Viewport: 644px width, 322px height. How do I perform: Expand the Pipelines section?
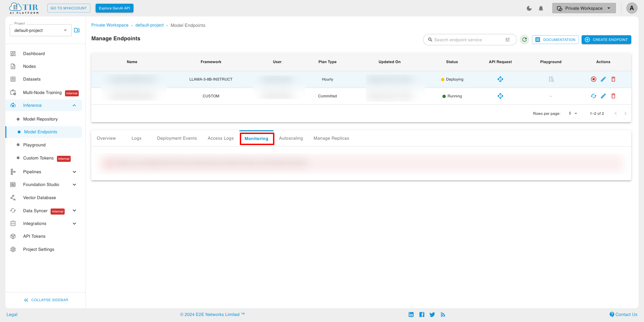[74, 172]
